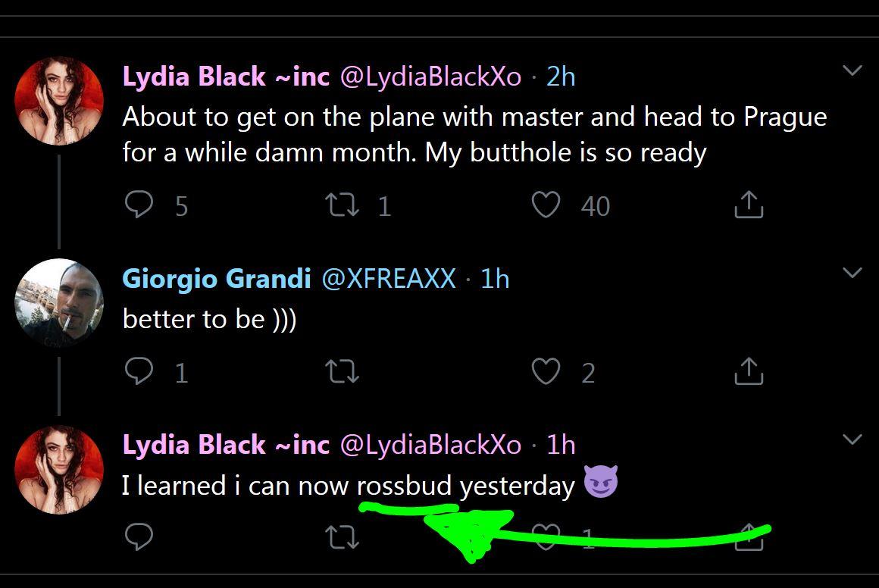Screen dimensions: 879x588
Task: Visit the @XFREAXX handle link
Action: click(389, 279)
